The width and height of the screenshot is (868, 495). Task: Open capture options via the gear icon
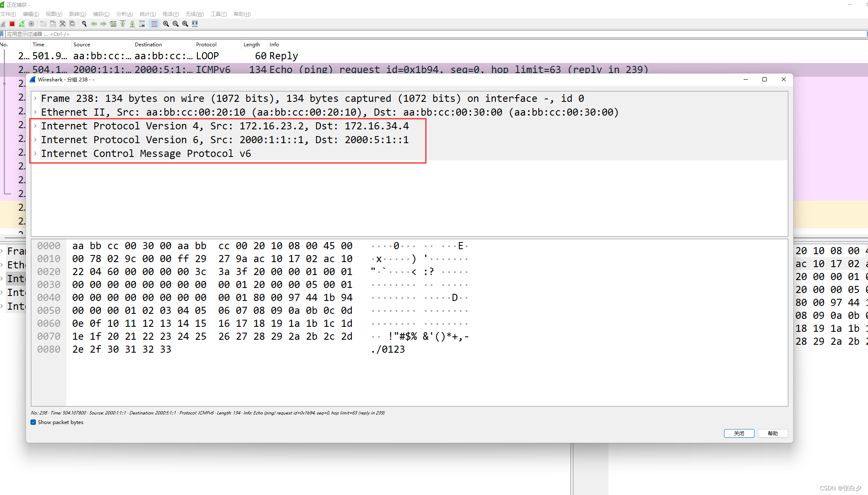point(31,24)
